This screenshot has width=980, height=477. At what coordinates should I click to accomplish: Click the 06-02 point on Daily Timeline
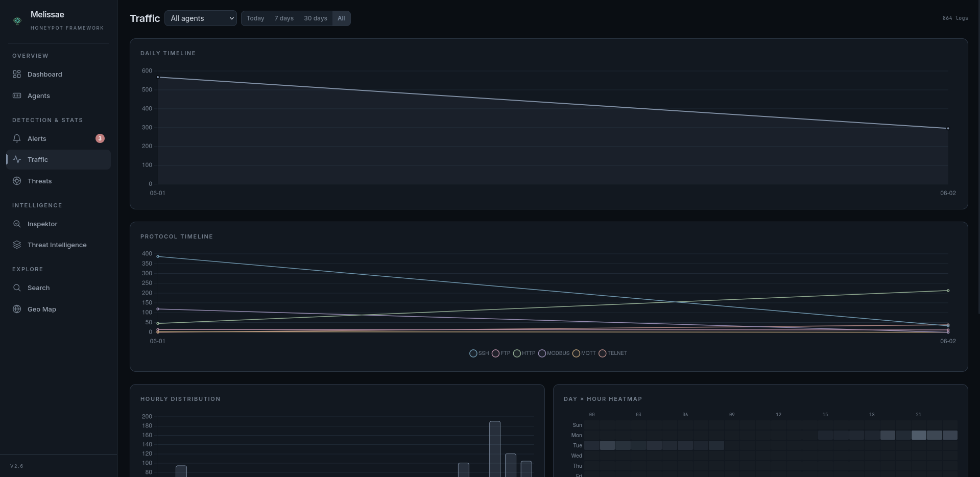point(948,128)
